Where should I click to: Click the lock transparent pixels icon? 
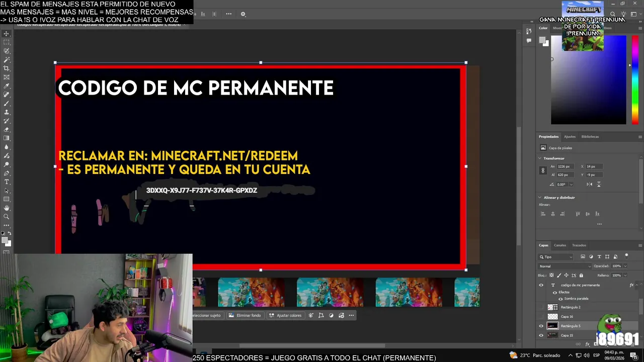(551, 275)
